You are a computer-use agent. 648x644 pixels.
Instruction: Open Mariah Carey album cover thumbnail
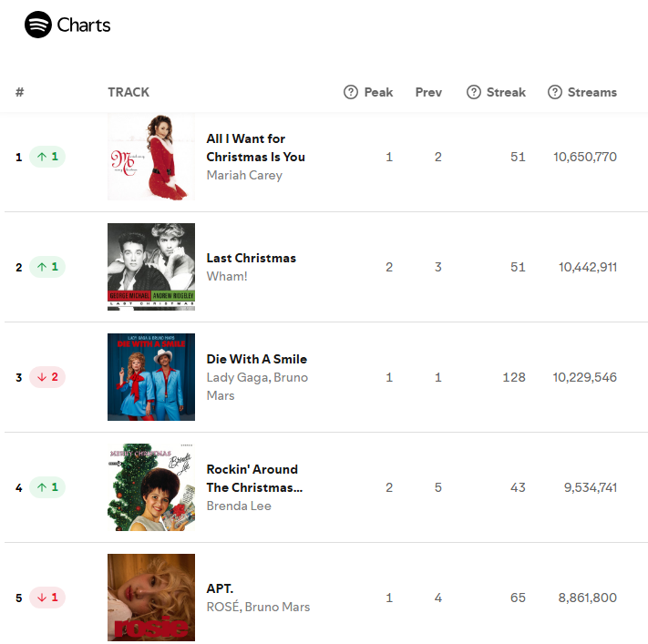151,157
